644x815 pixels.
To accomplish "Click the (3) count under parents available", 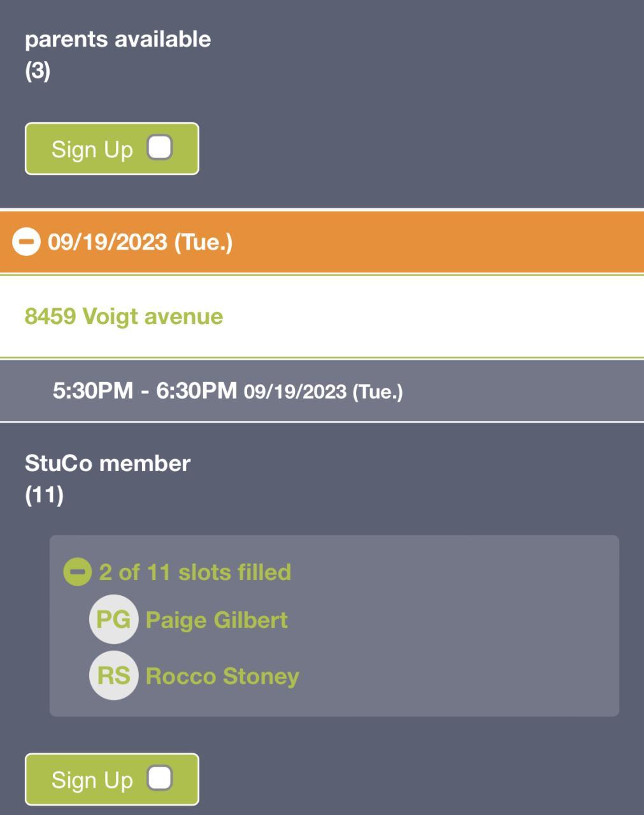I will click(x=38, y=71).
